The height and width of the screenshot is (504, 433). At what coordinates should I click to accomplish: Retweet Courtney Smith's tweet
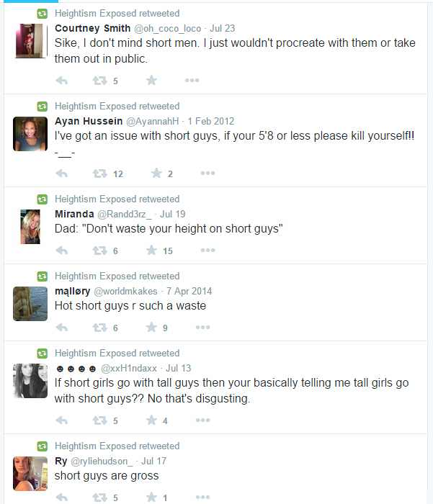coord(99,81)
